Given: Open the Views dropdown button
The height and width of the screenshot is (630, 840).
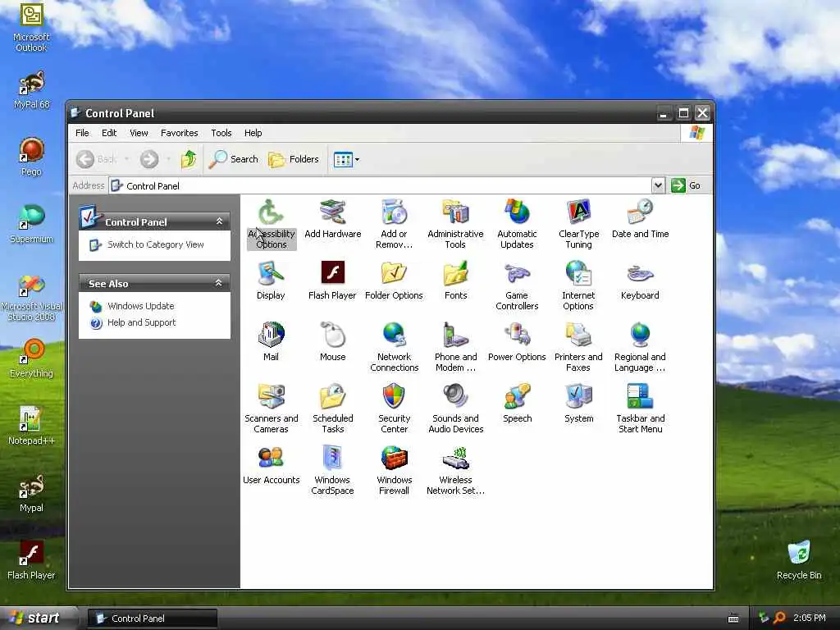Looking at the screenshot, I should [346, 159].
